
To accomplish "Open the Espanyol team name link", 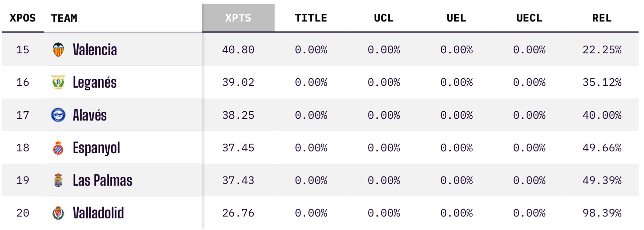I will (x=96, y=148).
